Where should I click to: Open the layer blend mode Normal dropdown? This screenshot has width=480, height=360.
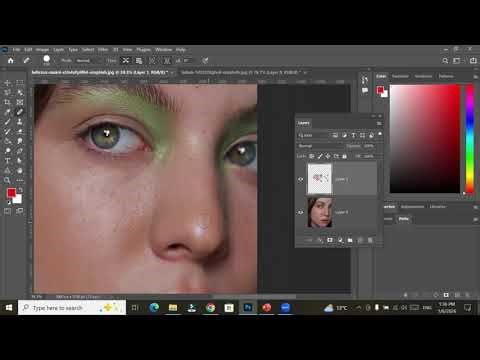tap(320, 146)
